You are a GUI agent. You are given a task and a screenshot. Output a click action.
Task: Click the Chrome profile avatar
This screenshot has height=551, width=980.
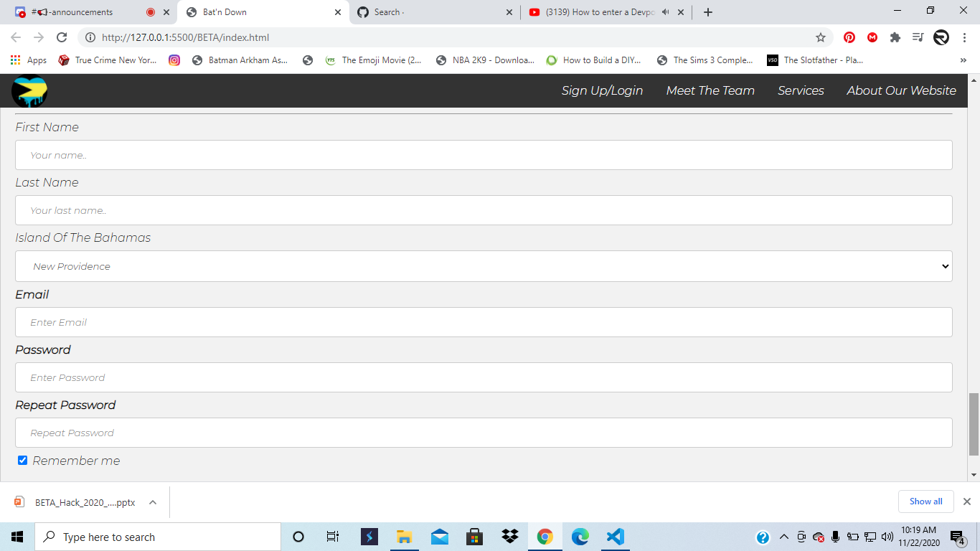pos(941,37)
